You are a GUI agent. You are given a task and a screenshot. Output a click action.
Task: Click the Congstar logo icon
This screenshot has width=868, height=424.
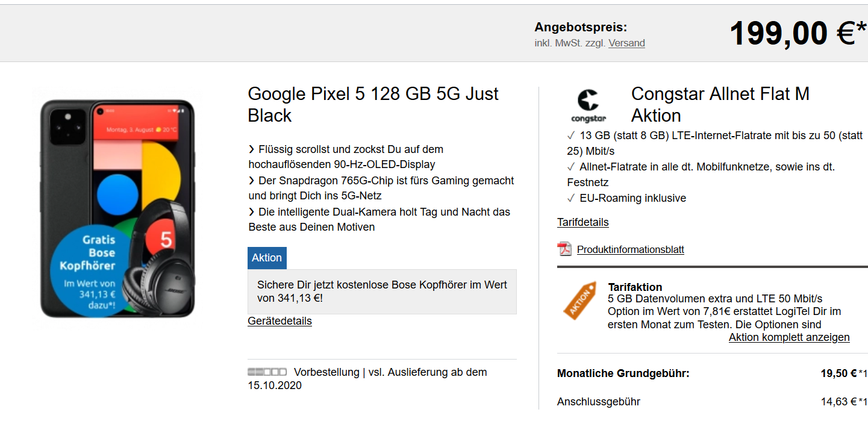pos(589,106)
